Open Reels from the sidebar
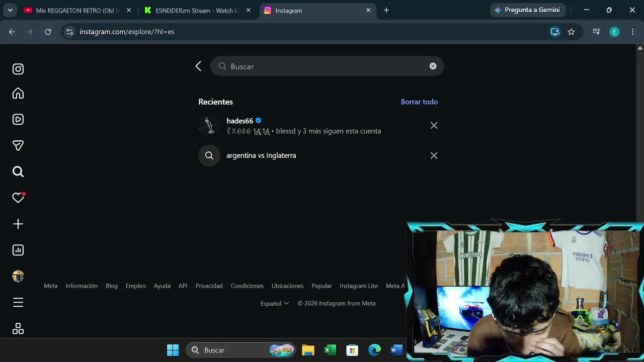The width and height of the screenshot is (644, 362). (x=18, y=120)
